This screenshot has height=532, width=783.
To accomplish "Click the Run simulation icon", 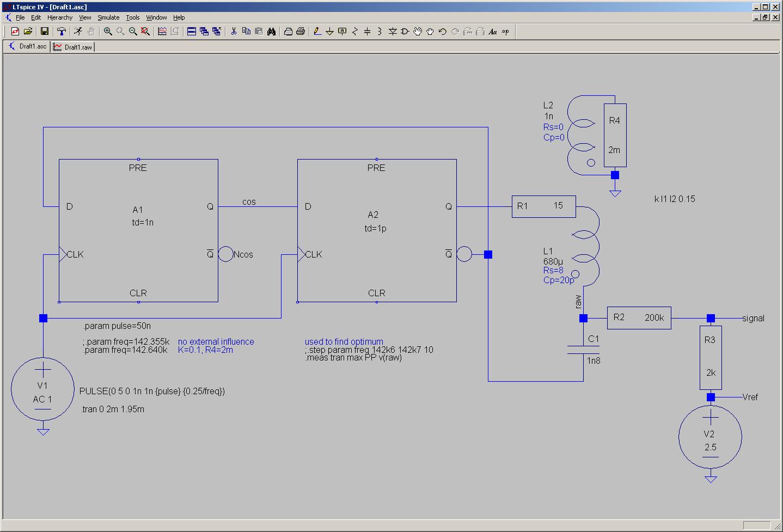I will coord(78,32).
